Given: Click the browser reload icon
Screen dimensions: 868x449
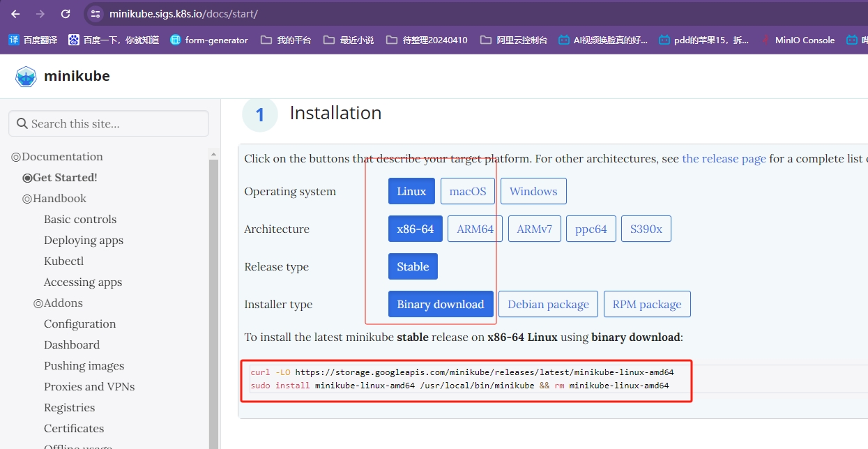Looking at the screenshot, I should [x=66, y=14].
